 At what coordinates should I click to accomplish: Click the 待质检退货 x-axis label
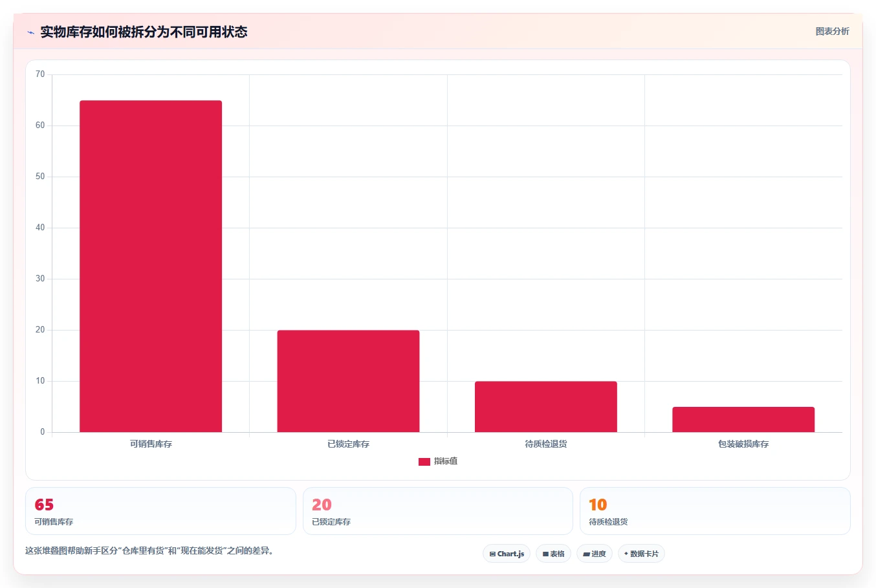(x=546, y=444)
